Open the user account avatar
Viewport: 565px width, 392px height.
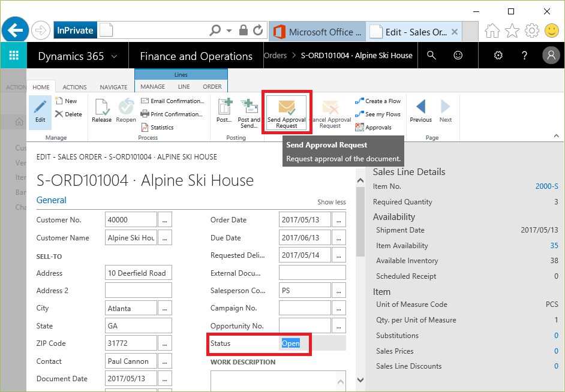(x=551, y=55)
